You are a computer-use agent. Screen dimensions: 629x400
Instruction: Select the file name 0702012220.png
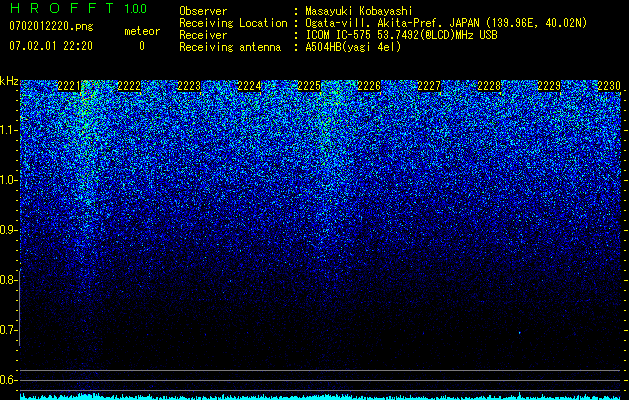(51, 26)
